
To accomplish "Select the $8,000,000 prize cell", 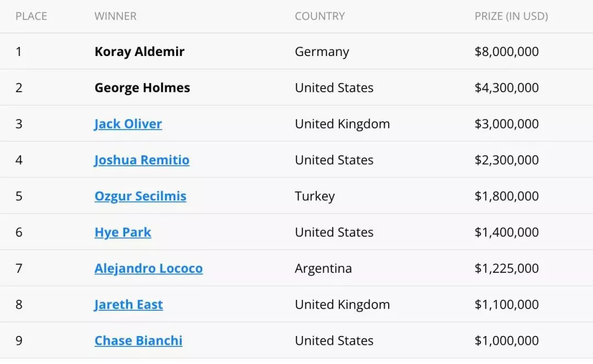I will point(507,52).
